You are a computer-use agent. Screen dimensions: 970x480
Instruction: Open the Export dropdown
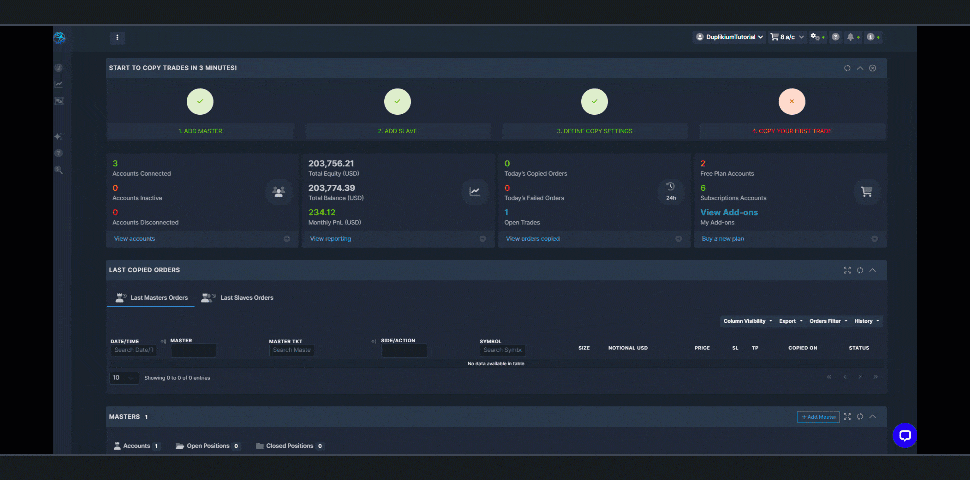click(789, 321)
